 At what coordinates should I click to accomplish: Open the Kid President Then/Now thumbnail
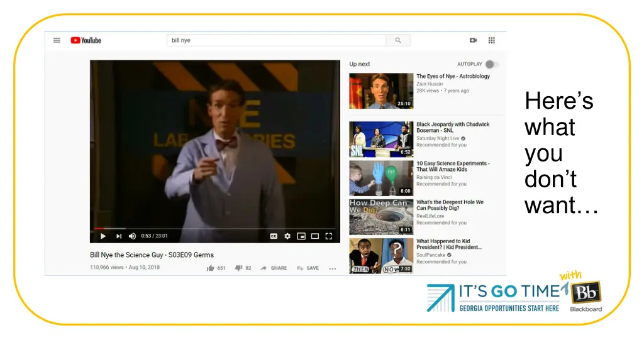pos(381,256)
